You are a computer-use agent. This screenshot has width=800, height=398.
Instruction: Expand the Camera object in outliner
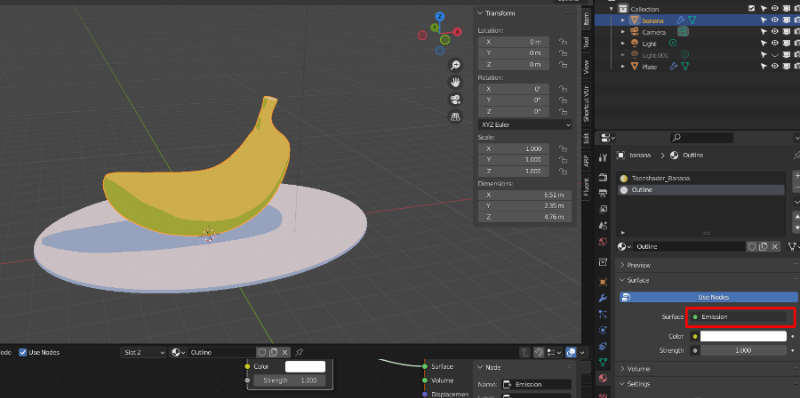(x=622, y=32)
